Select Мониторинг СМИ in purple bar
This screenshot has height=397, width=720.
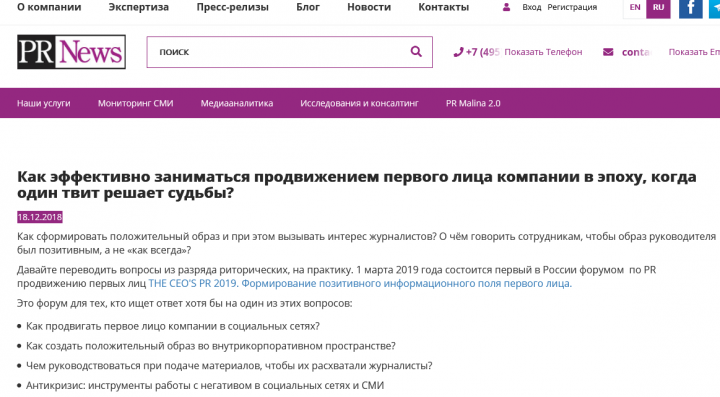coord(135,103)
